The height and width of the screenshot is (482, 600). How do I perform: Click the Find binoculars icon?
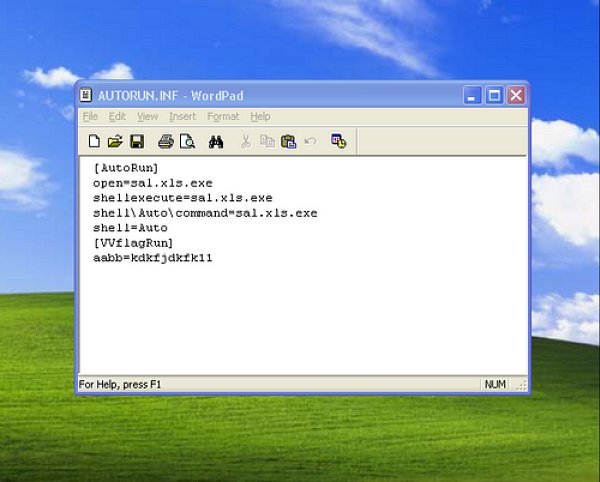click(216, 142)
